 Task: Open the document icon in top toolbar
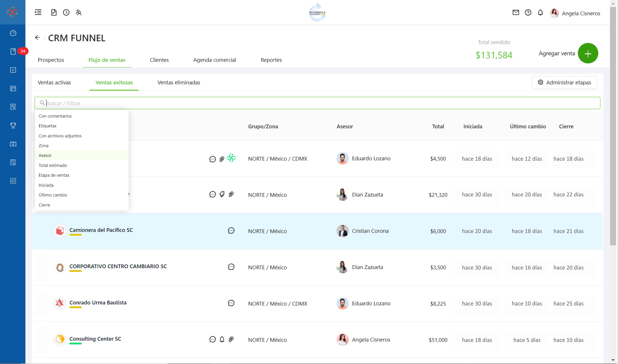(54, 12)
